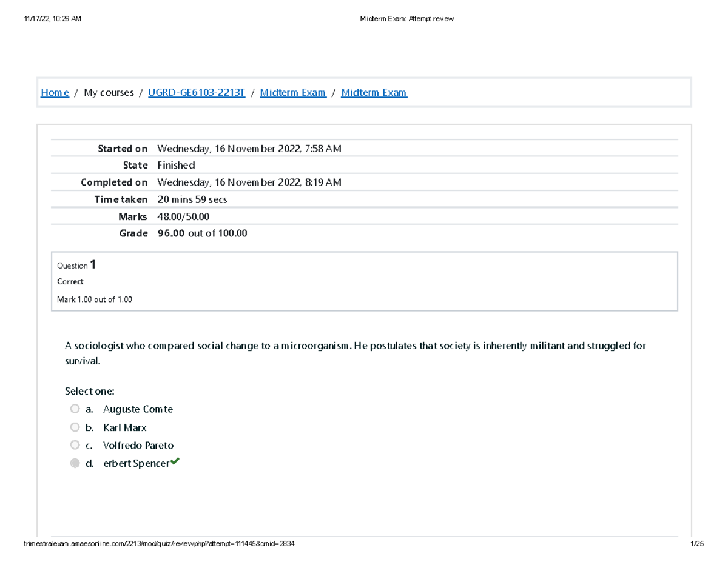Open the first Midterm Exam breadcrumb link
The width and height of the screenshot is (728, 562).
tap(293, 93)
